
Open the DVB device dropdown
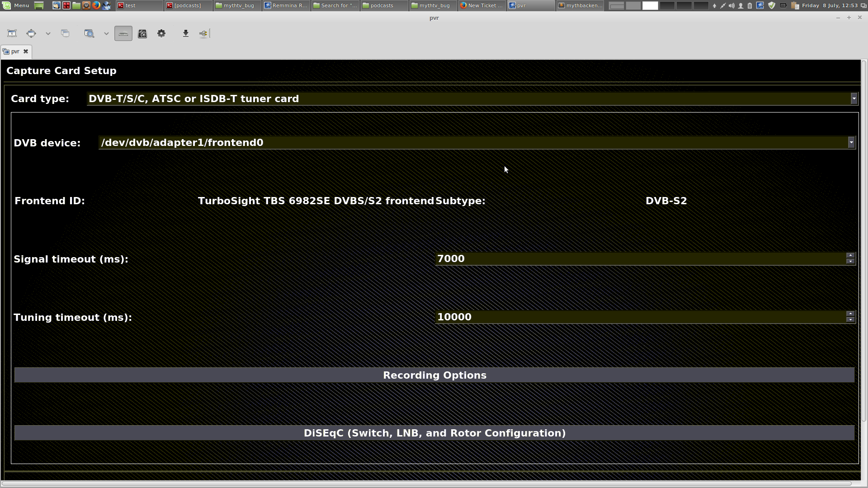[x=851, y=142]
